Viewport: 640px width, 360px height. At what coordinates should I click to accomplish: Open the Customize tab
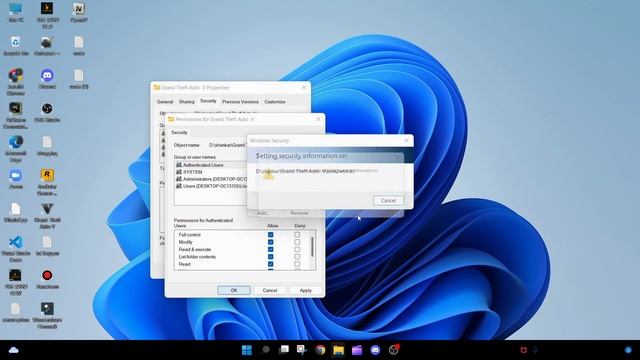tap(275, 102)
